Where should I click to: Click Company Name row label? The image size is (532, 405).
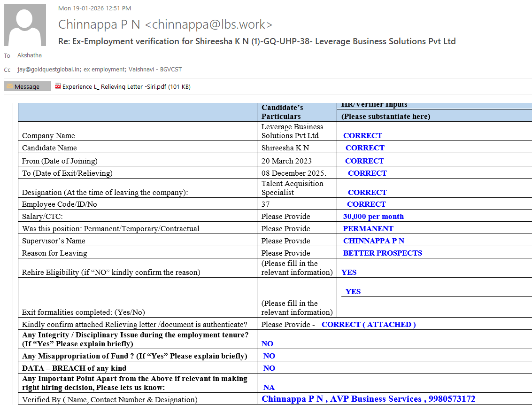48,135
